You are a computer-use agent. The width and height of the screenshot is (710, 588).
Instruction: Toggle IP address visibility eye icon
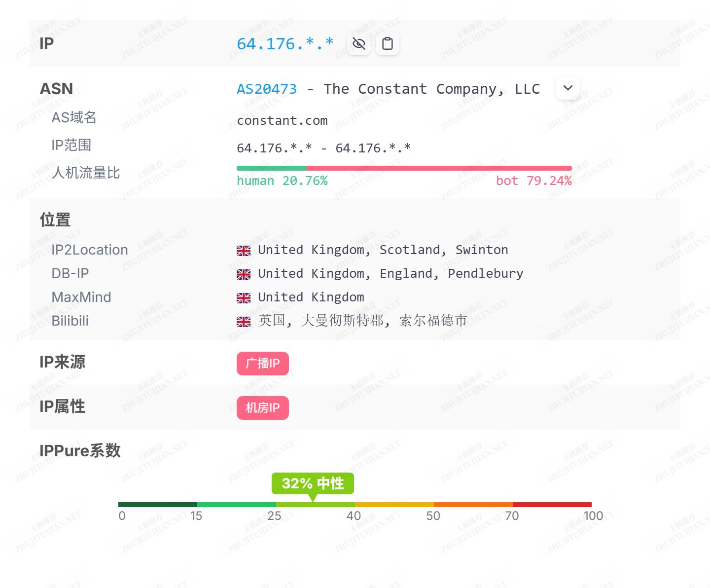(x=358, y=44)
